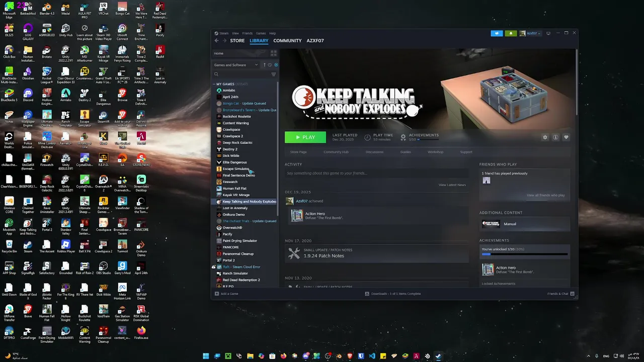The width and height of the screenshot is (644, 362).
Task: Open Steam from the taskbar
Action: [438, 356]
